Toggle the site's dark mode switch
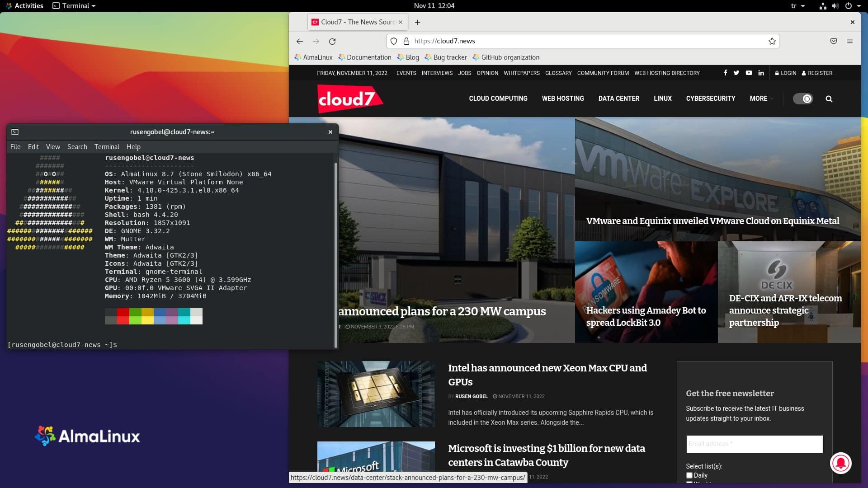The image size is (868, 488). tap(802, 99)
